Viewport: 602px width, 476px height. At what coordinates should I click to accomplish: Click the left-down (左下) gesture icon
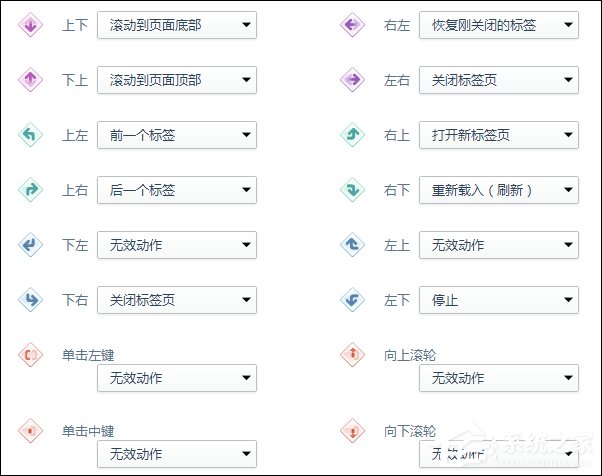(352, 299)
